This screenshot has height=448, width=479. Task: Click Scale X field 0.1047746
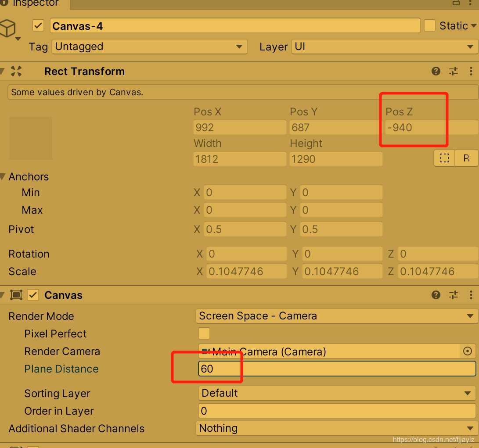(247, 272)
